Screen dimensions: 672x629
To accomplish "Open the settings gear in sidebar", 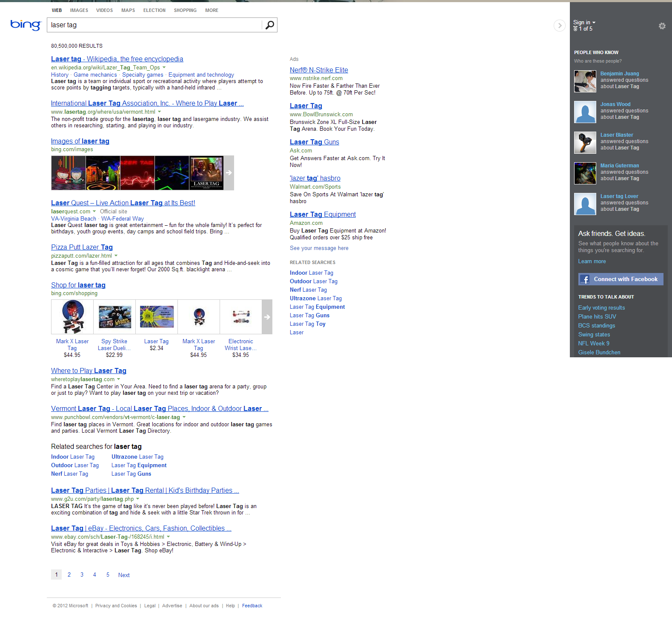I will tap(662, 26).
